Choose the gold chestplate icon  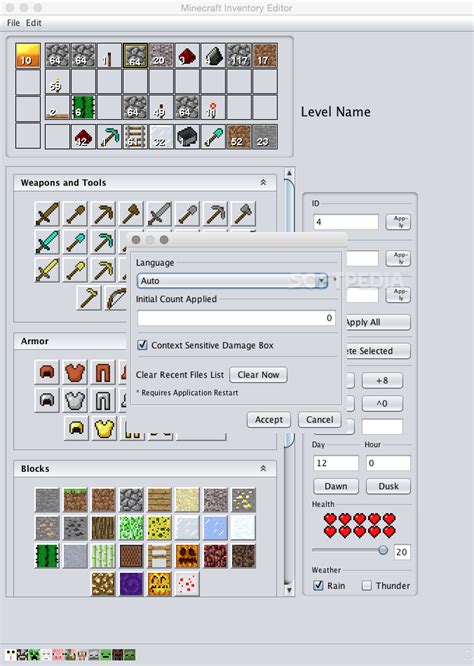pyautogui.click(x=104, y=428)
